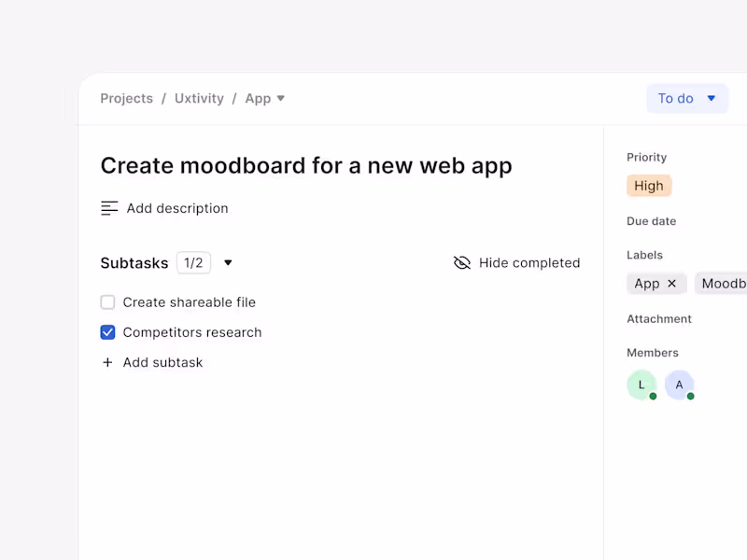Image resolution: width=747 pixels, height=560 pixels.
Task: Click the Add subtask label
Action: coord(162,362)
